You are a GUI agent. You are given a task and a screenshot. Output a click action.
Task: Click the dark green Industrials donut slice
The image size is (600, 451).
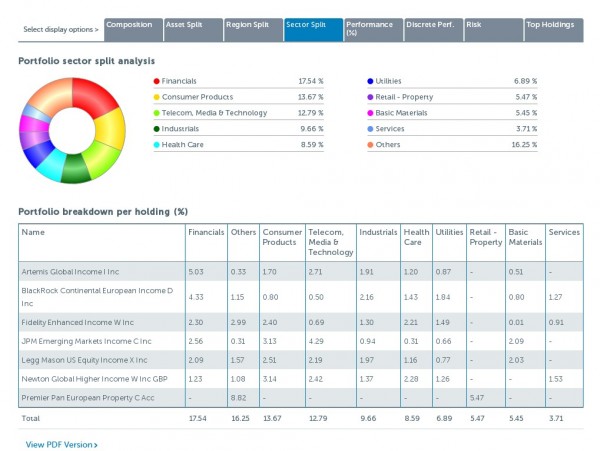click(75, 169)
